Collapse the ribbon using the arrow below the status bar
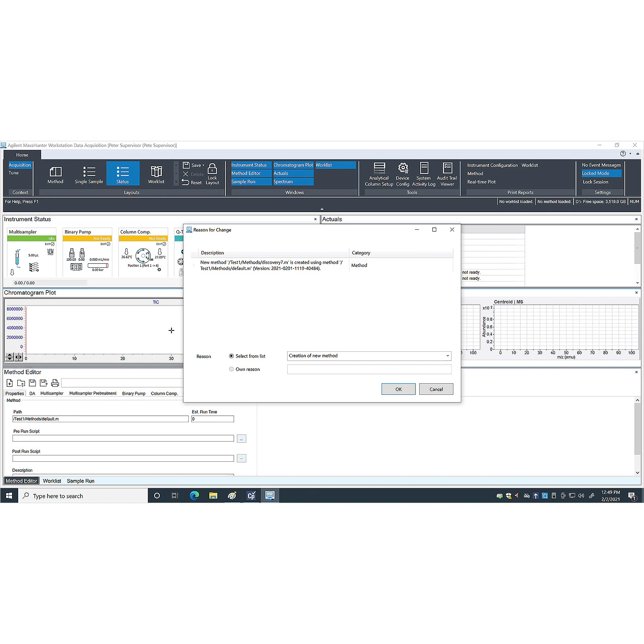The height and width of the screenshot is (644, 644). pos(322,209)
